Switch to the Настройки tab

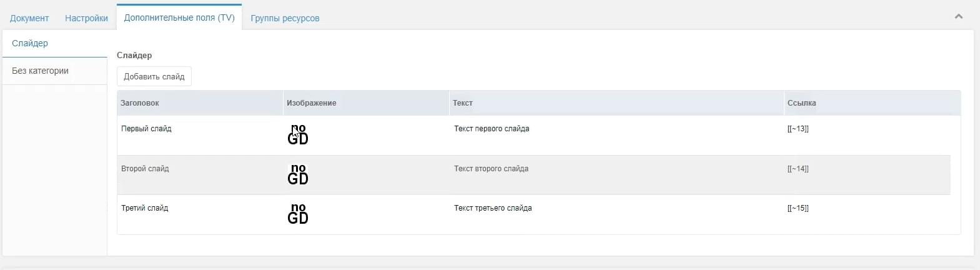(x=86, y=18)
